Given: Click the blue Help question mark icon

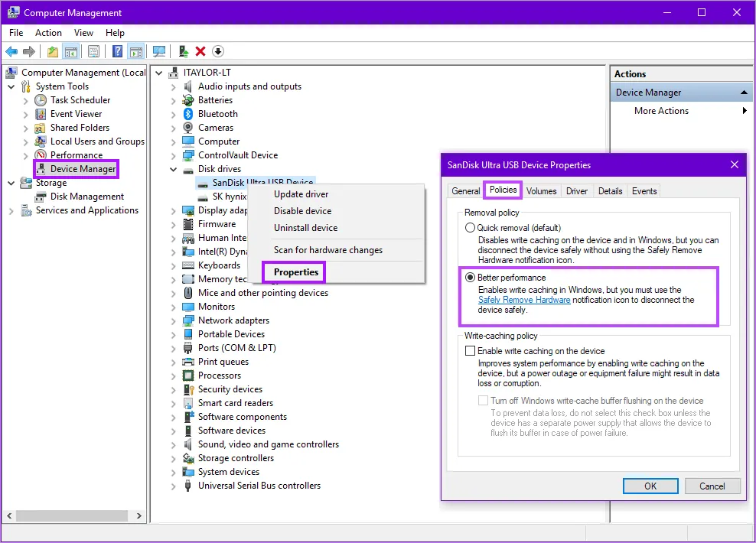Looking at the screenshot, I should [x=117, y=51].
